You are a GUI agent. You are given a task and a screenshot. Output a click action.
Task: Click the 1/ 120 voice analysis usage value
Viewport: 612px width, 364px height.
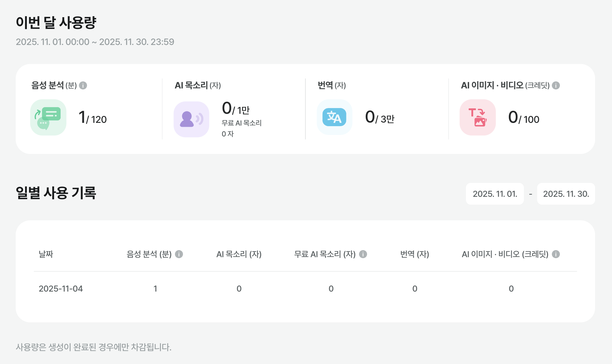click(x=92, y=117)
